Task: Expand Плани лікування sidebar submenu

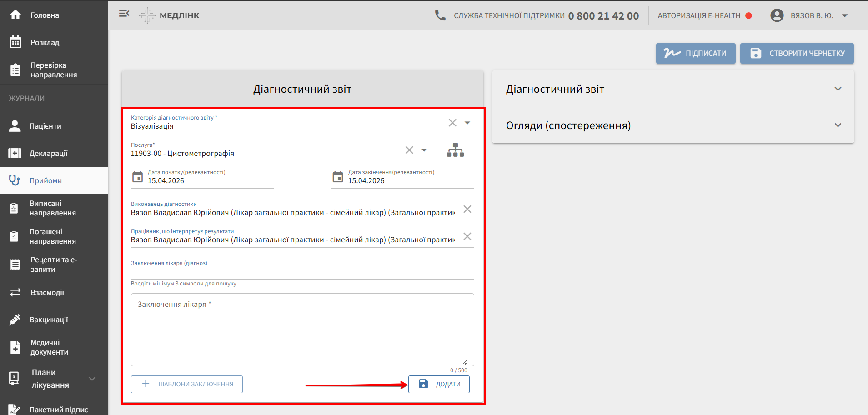Action: tap(92, 379)
